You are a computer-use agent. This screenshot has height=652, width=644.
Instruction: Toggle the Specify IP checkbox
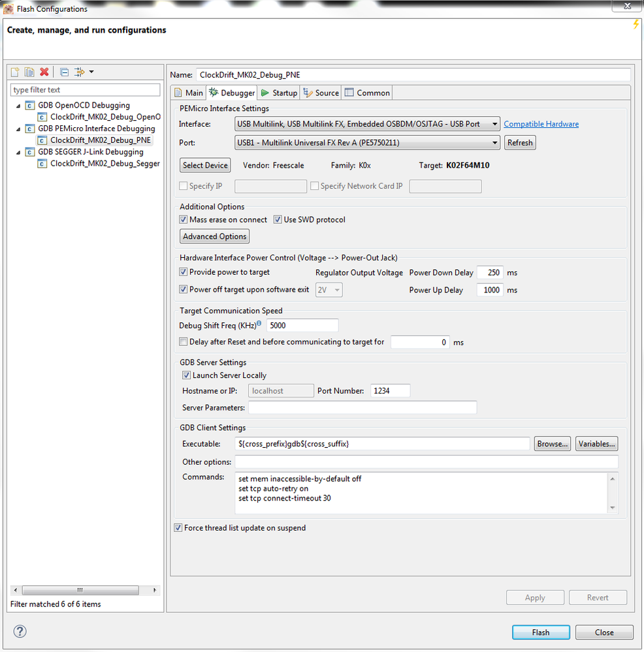183,186
